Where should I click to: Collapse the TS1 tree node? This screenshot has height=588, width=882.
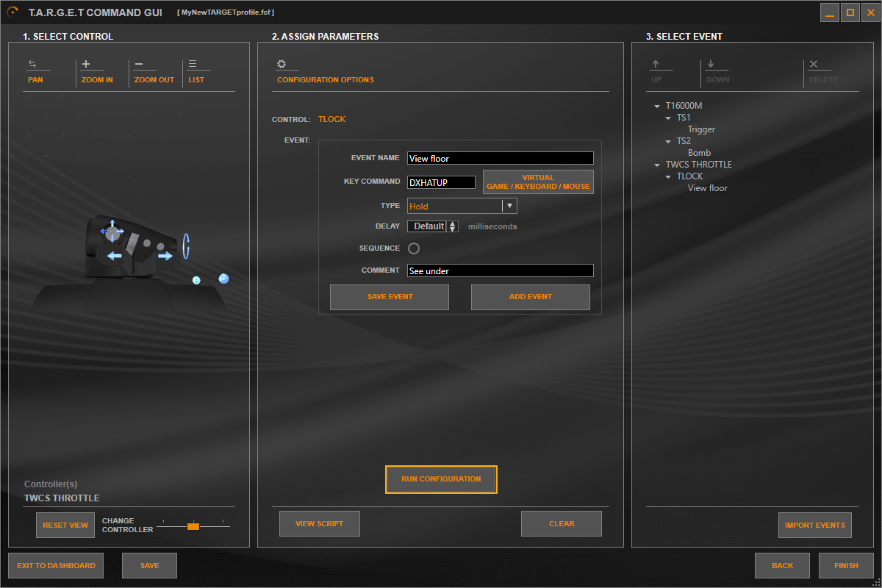[668, 118]
